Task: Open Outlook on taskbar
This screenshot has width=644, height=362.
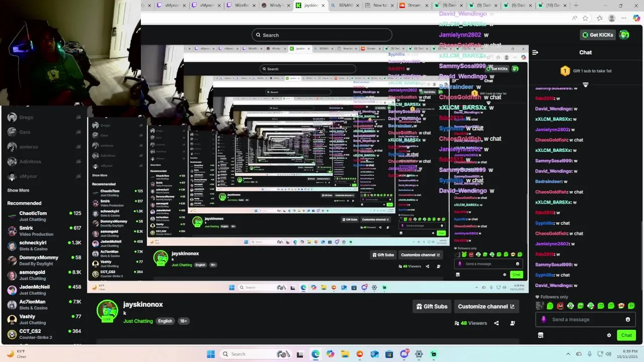Action: click(x=374, y=354)
